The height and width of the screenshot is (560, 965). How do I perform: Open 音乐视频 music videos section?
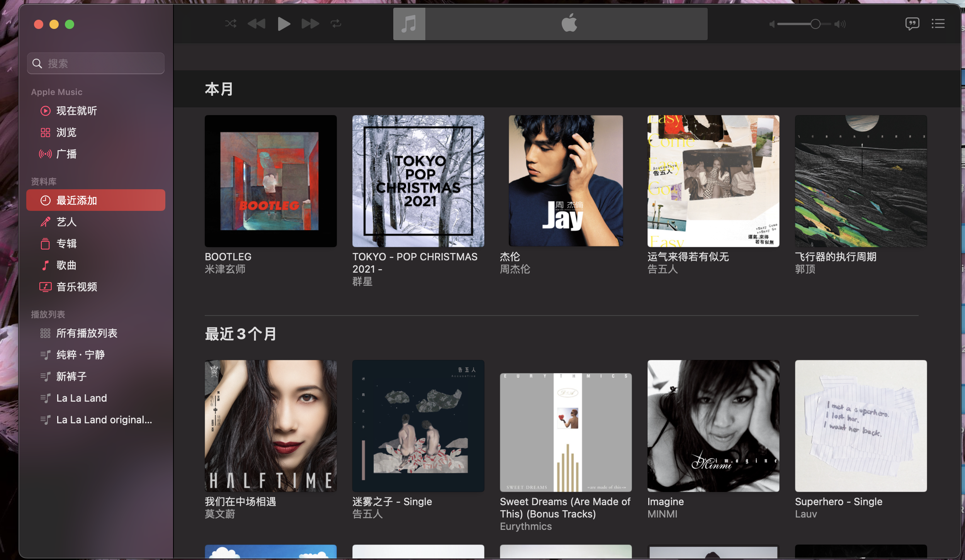[76, 287]
